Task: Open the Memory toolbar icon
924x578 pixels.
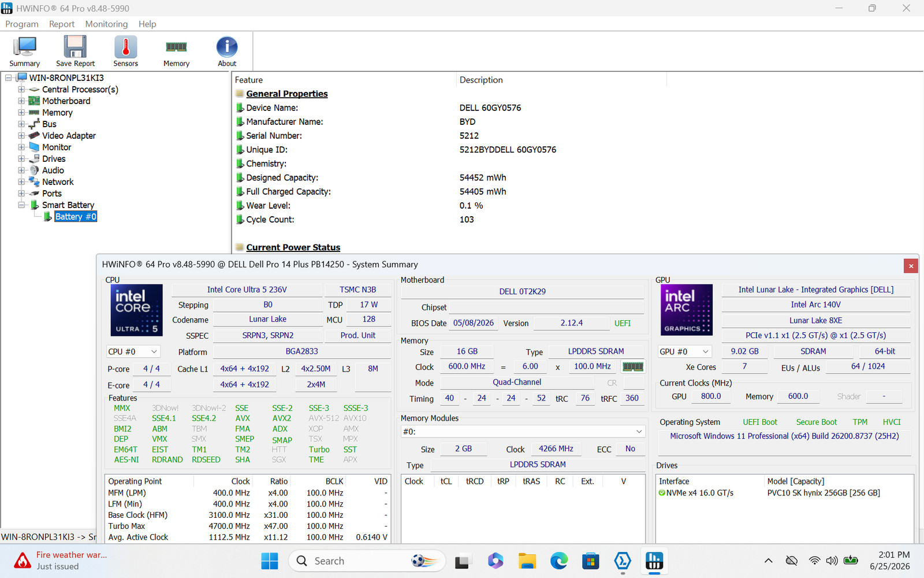Action: coord(176,51)
